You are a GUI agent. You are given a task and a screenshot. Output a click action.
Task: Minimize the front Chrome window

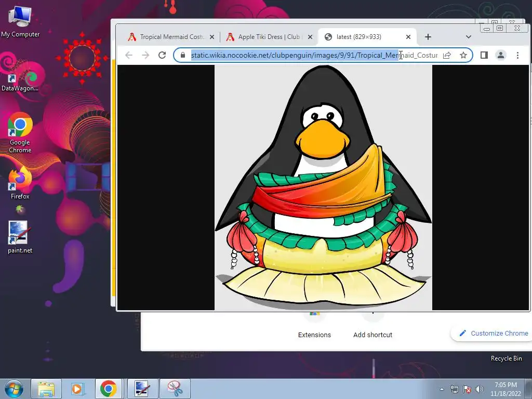coord(486,28)
